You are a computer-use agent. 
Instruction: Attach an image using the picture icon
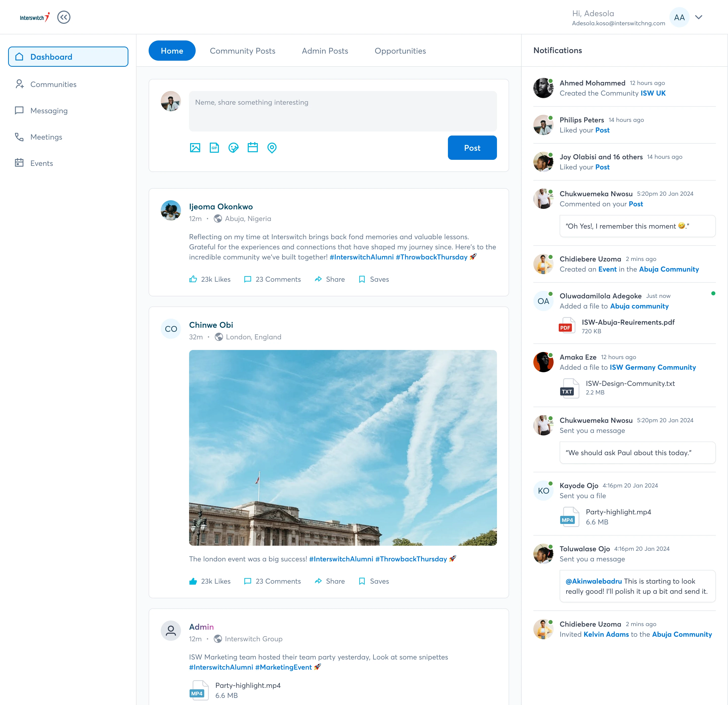pyautogui.click(x=195, y=148)
